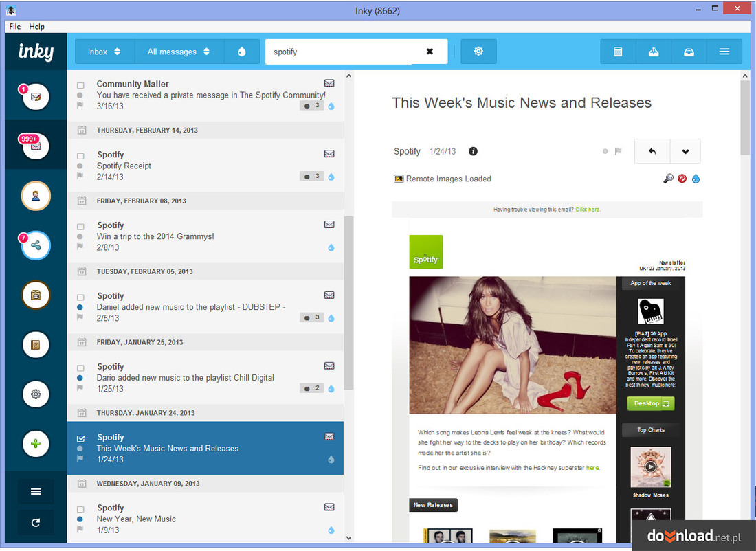Click the info icon next to 1/24/13
This screenshot has width=756, height=551.
pyautogui.click(x=474, y=151)
